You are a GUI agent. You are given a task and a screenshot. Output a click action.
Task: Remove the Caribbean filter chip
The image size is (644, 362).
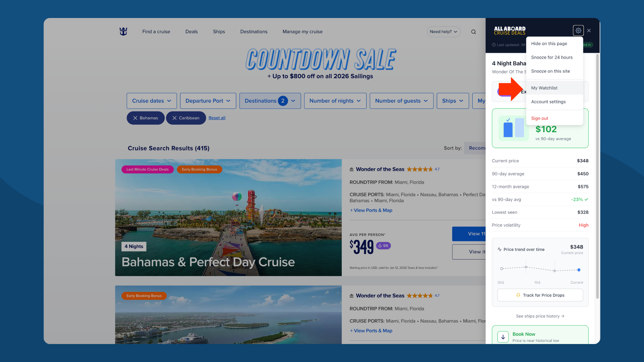pos(175,118)
